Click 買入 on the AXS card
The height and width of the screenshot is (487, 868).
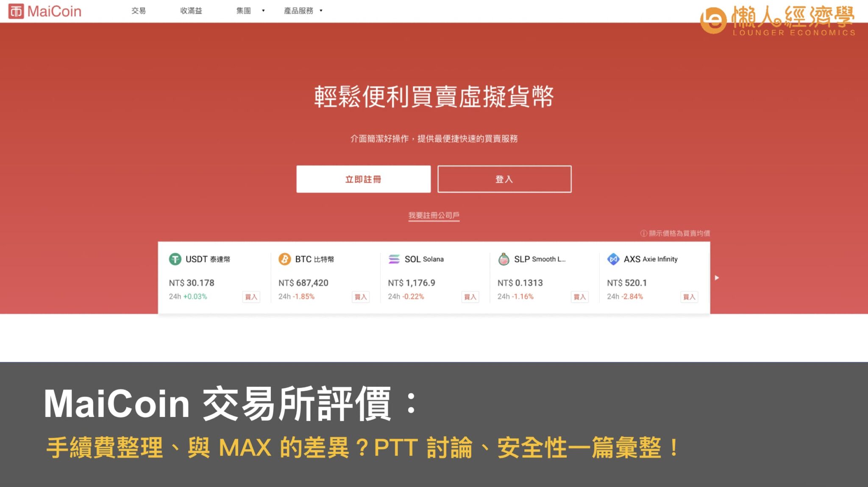(x=689, y=297)
